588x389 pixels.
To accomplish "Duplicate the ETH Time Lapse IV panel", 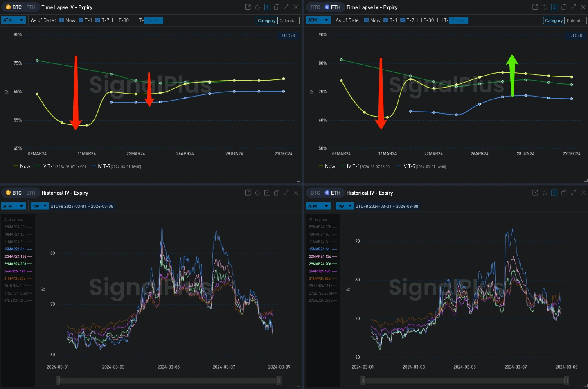I will (563, 7).
